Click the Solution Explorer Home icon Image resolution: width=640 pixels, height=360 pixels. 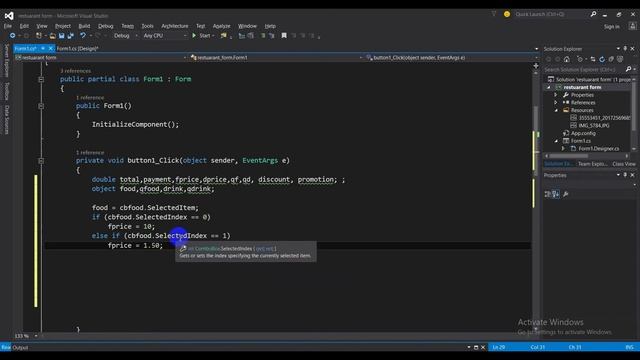click(x=567, y=60)
